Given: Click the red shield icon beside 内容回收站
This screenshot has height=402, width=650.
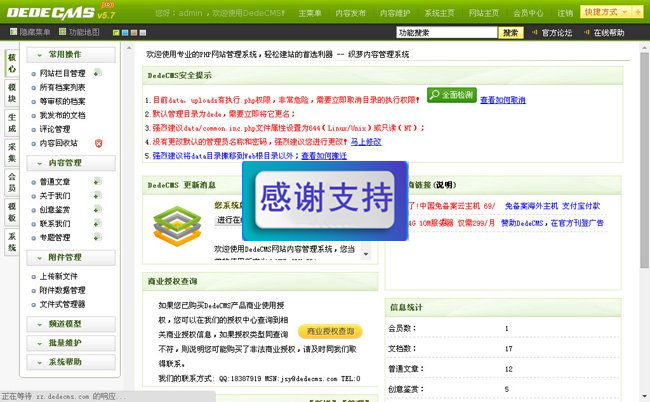Looking at the screenshot, I should pyautogui.click(x=98, y=143).
